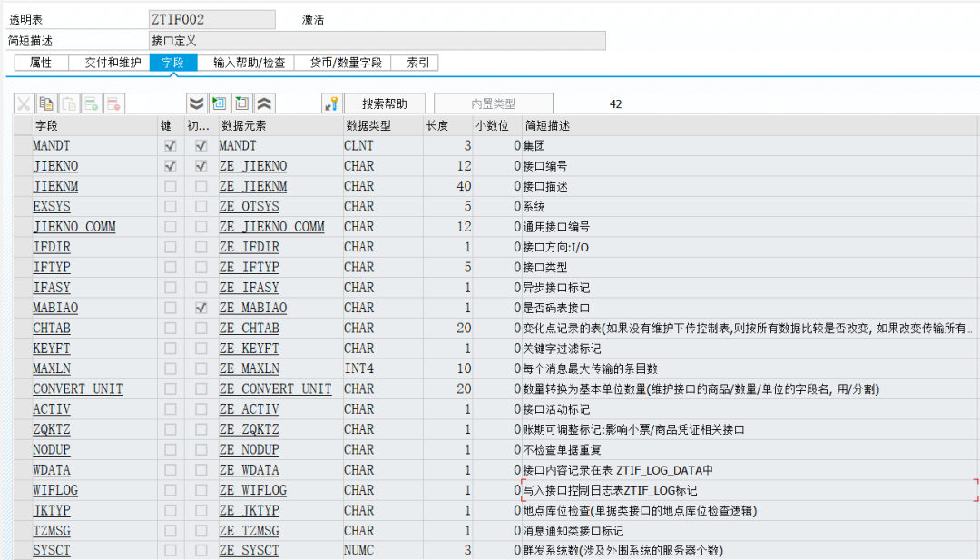The width and height of the screenshot is (980, 560).
Task: Open the ZE_WIFLOG data element link
Action: 252,490
